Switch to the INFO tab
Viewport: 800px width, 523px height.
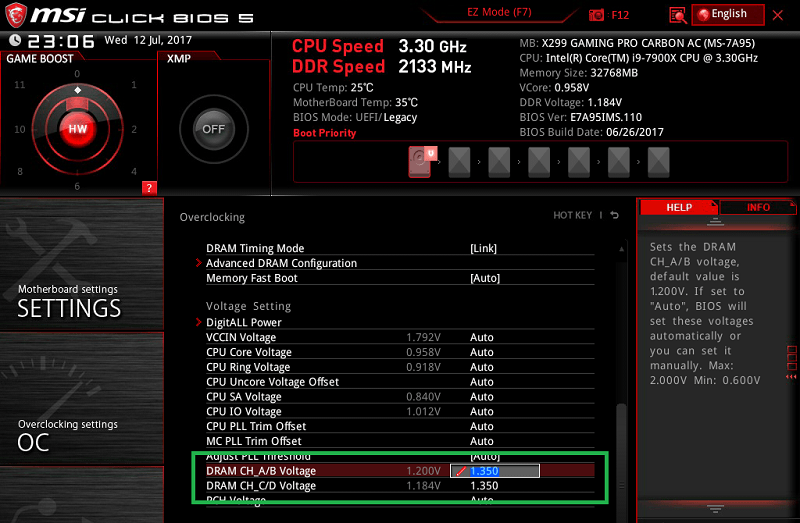(x=758, y=208)
